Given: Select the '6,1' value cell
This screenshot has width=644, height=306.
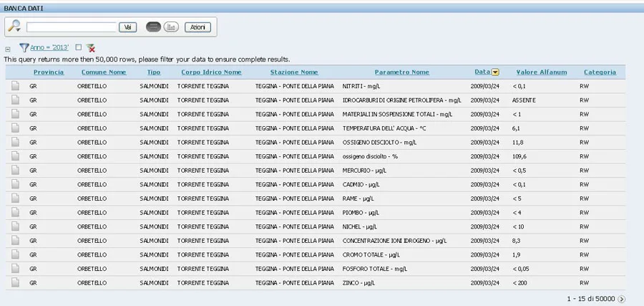Looking at the screenshot, I should pos(516,128).
